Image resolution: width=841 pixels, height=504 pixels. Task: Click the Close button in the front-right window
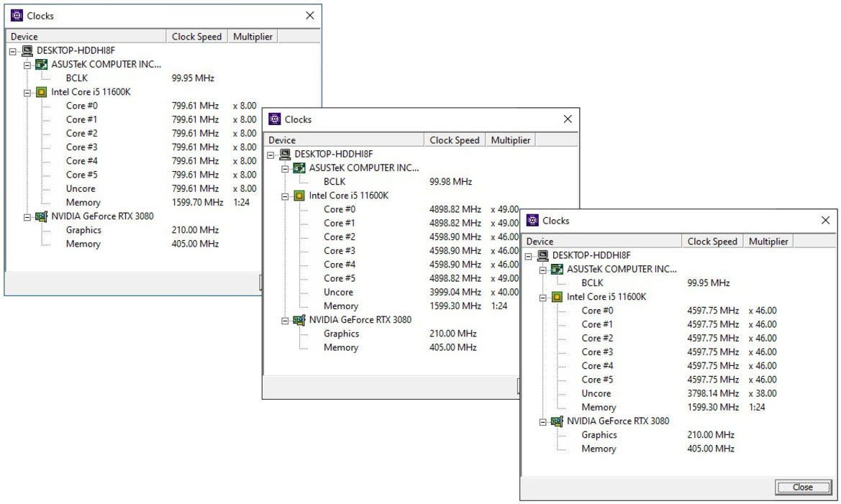click(803, 487)
